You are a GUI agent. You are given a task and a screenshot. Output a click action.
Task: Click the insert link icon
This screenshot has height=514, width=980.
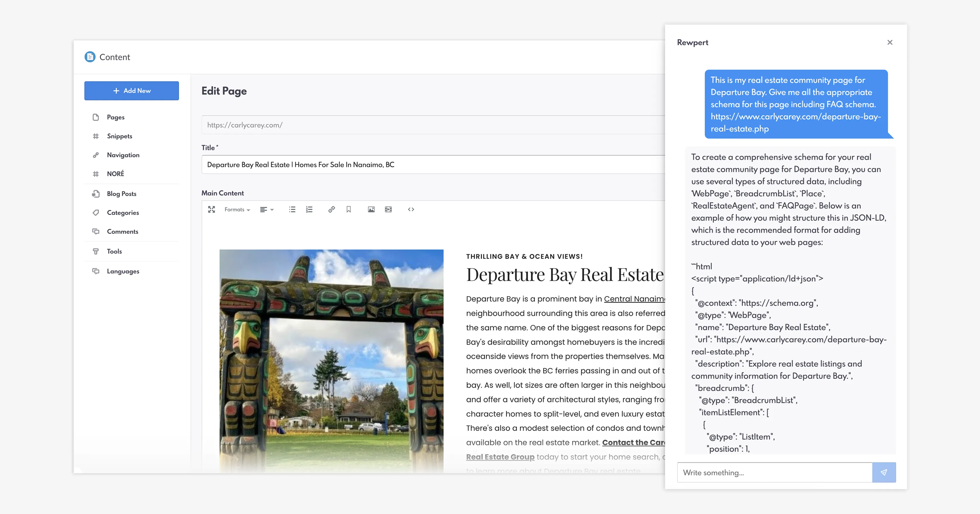click(x=332, y=210)
